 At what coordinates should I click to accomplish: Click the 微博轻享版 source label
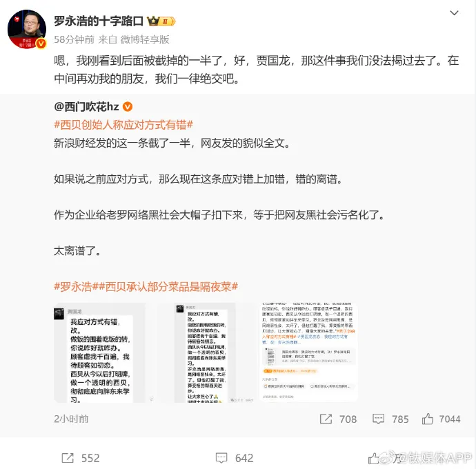145,40
